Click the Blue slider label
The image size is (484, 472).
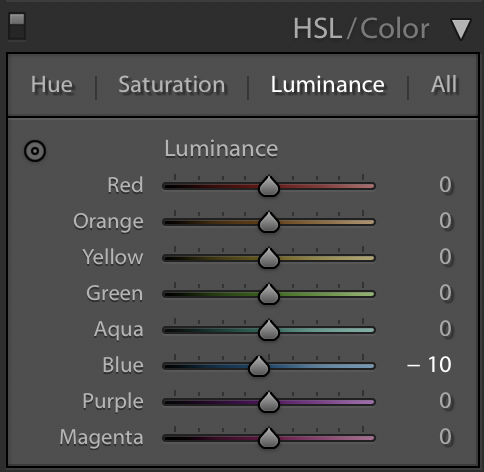click(123, 365)
